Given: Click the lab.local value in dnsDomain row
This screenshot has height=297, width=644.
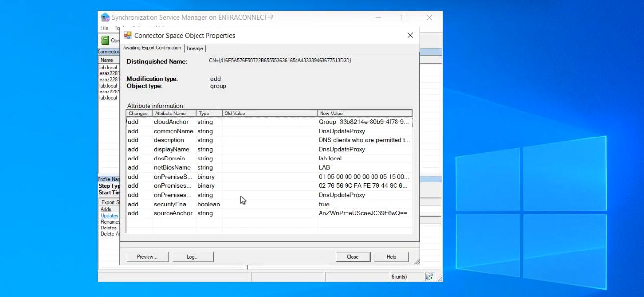Looking at the screenshot, I should (x=330, y=159).
